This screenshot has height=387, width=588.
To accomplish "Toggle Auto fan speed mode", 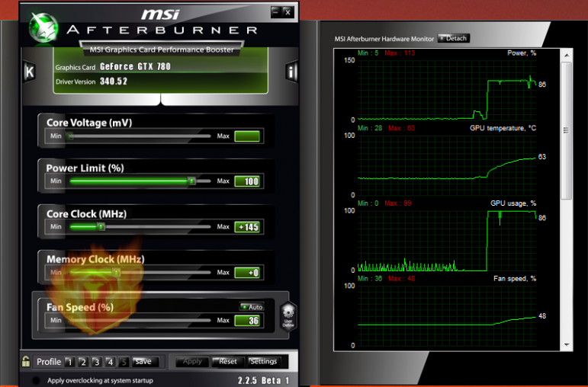I will pyautogui.click(x=252, y=307).
